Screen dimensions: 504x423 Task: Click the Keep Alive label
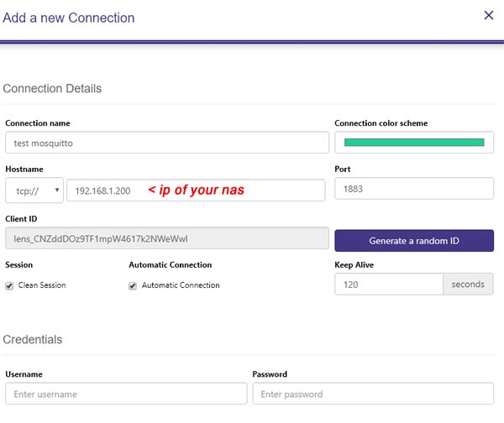pos(354,264)
